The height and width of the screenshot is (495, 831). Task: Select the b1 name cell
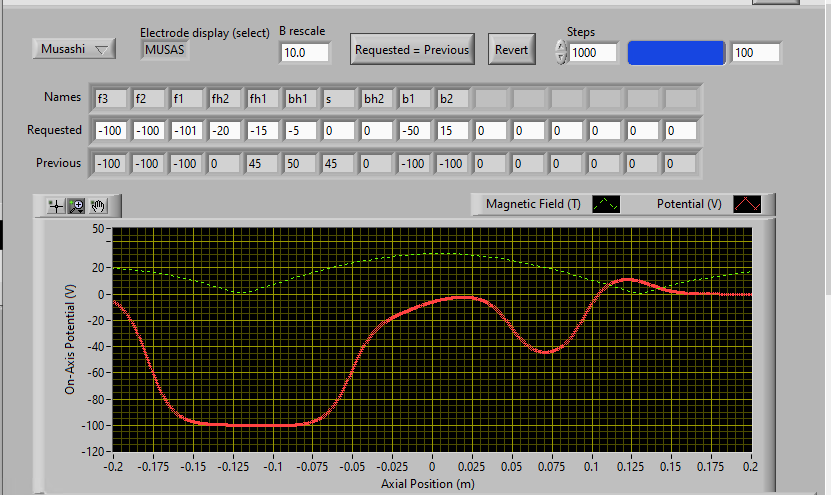(415, 99)
